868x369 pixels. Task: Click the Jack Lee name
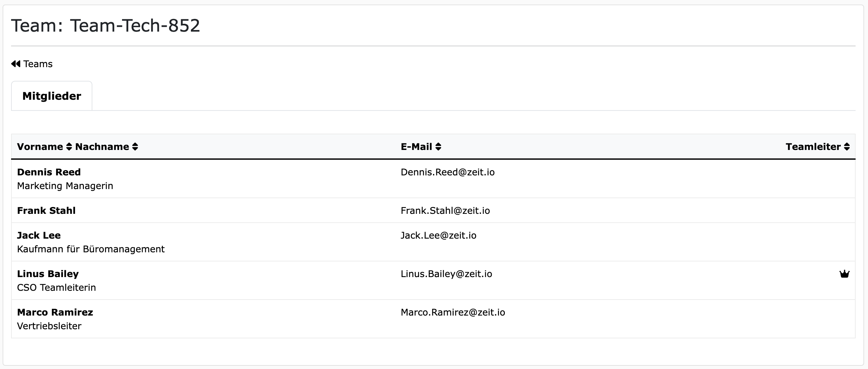point(39,235)
